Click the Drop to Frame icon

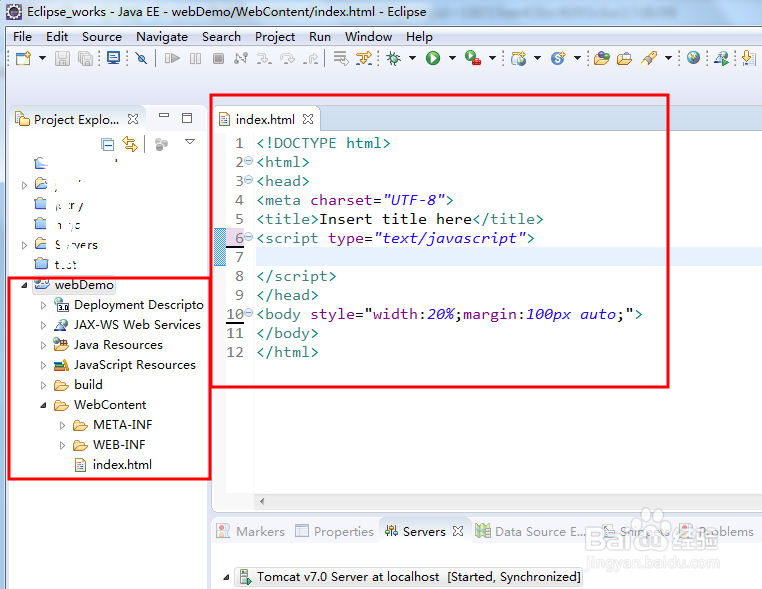pyautogui.click(x=341, y=58)
